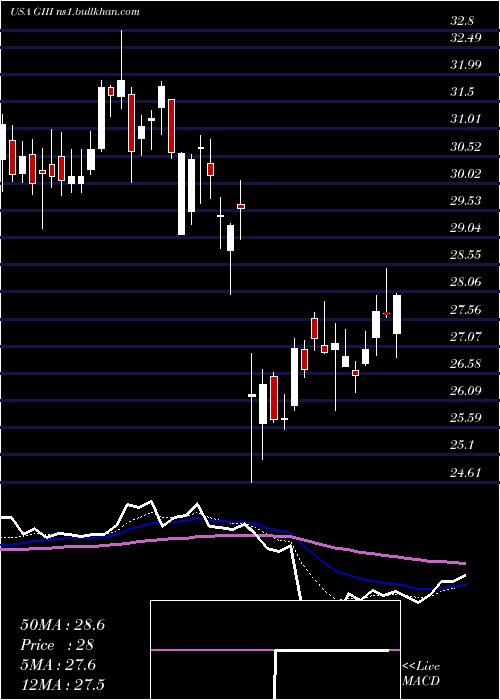Click the MACD panel box at bottom
Viewport: 500px width, 700px height.
275,650
